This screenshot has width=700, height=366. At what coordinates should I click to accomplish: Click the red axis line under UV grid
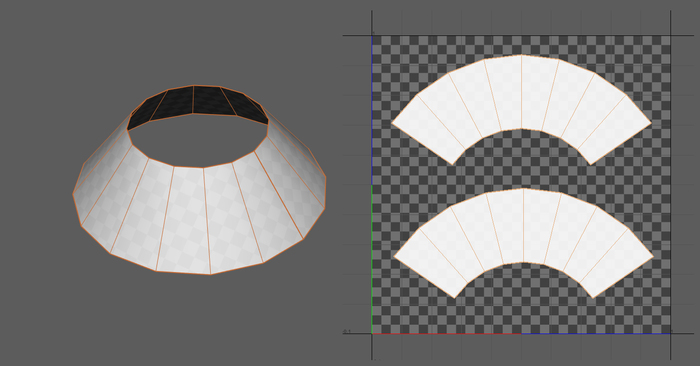point(446,333)
